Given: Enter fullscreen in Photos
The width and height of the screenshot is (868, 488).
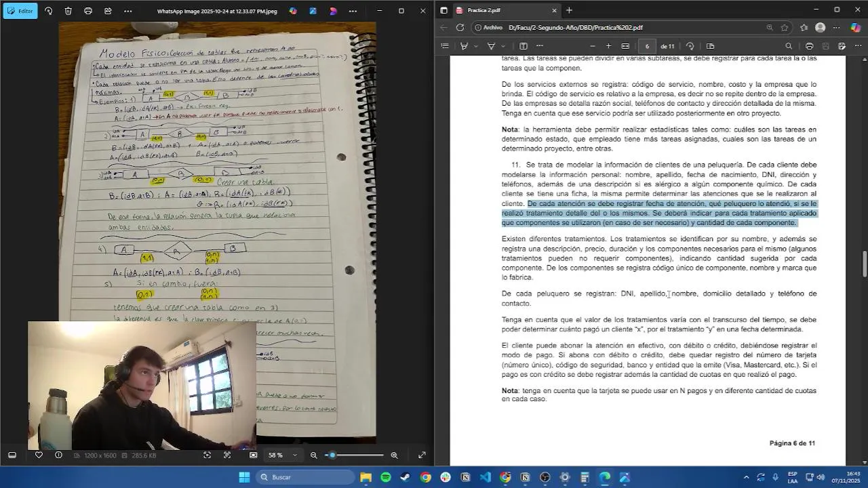Looking at the screenshot, I should pyautogui.click(x=421, y=455).
